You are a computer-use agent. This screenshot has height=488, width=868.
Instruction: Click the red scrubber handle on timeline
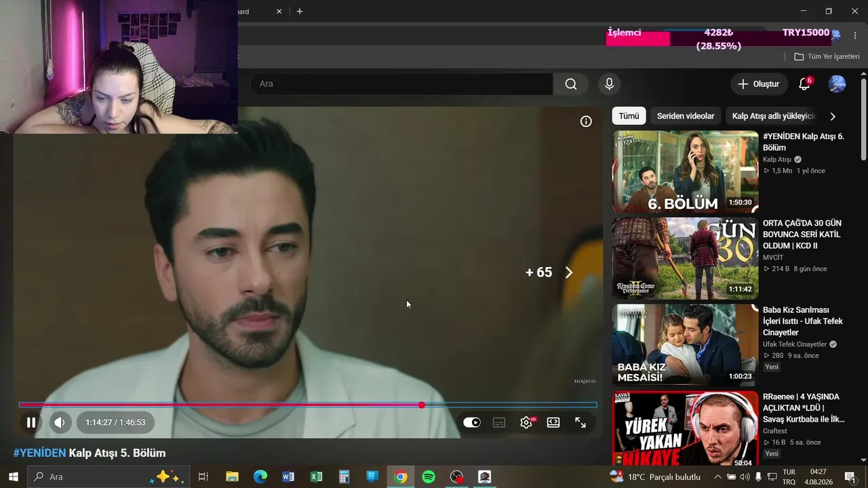422,405
